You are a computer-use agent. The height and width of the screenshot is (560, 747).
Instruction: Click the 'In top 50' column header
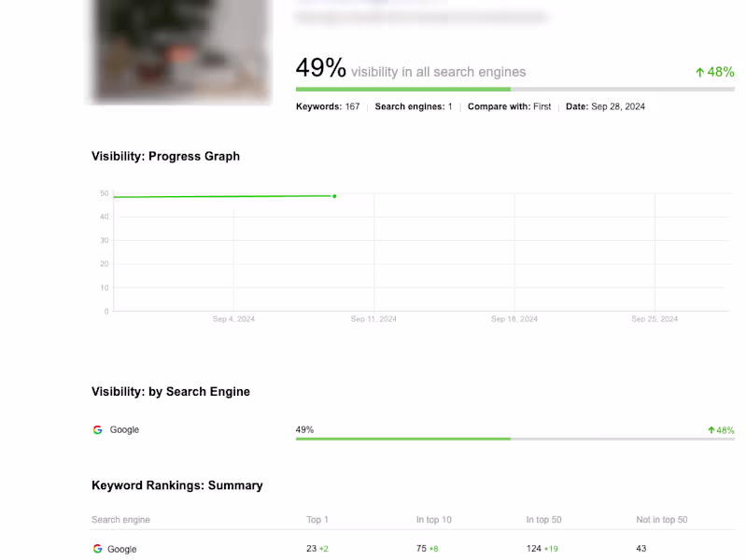544,520
